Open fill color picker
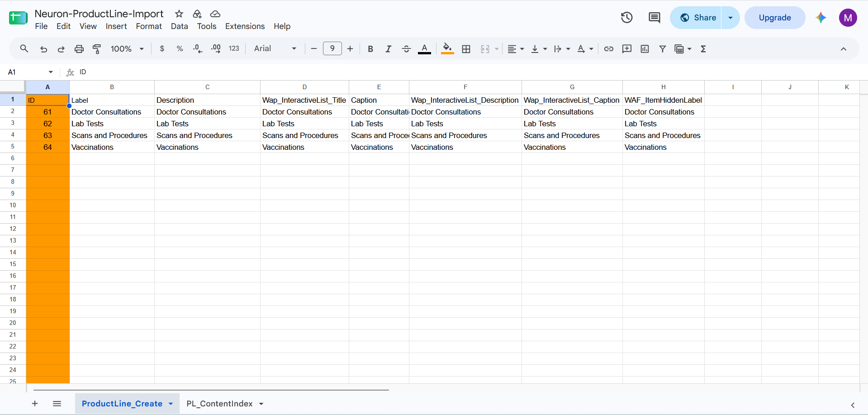This screenshot has width=868, height=415. click(447, 49)
